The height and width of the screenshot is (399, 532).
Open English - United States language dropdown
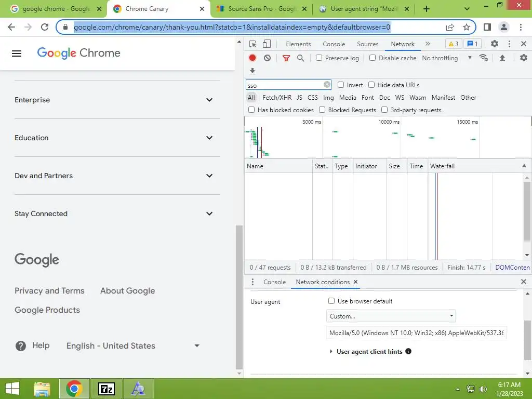[133, 345]
